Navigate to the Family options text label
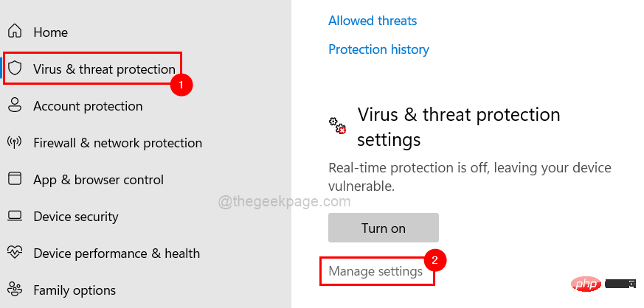644x308 pixels. pos(73,290)
